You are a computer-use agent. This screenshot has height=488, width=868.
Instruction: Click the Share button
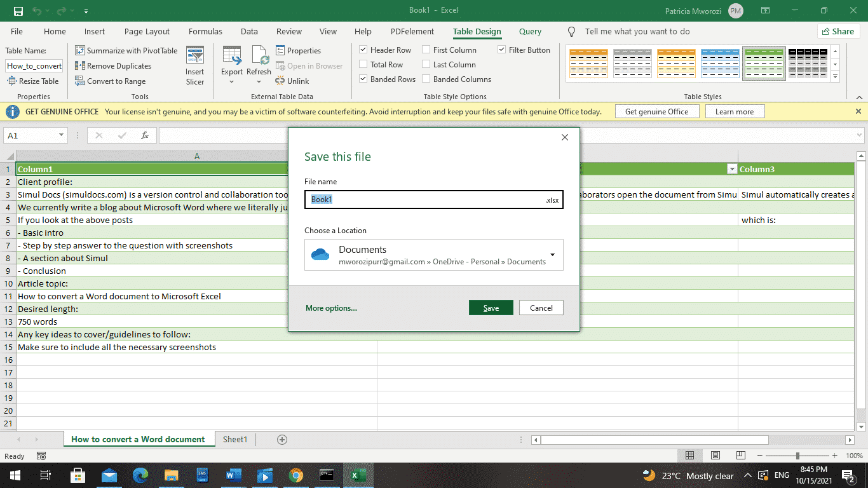837,31
